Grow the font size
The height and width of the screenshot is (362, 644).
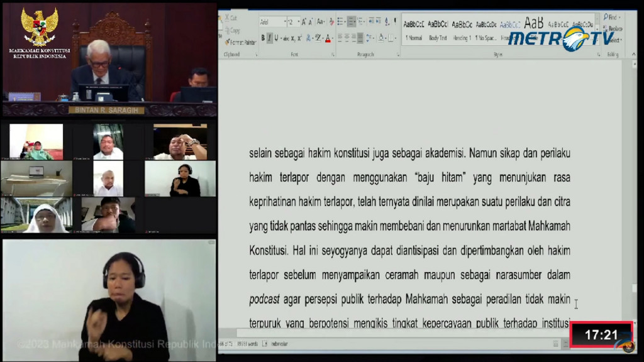coord(304,22)
